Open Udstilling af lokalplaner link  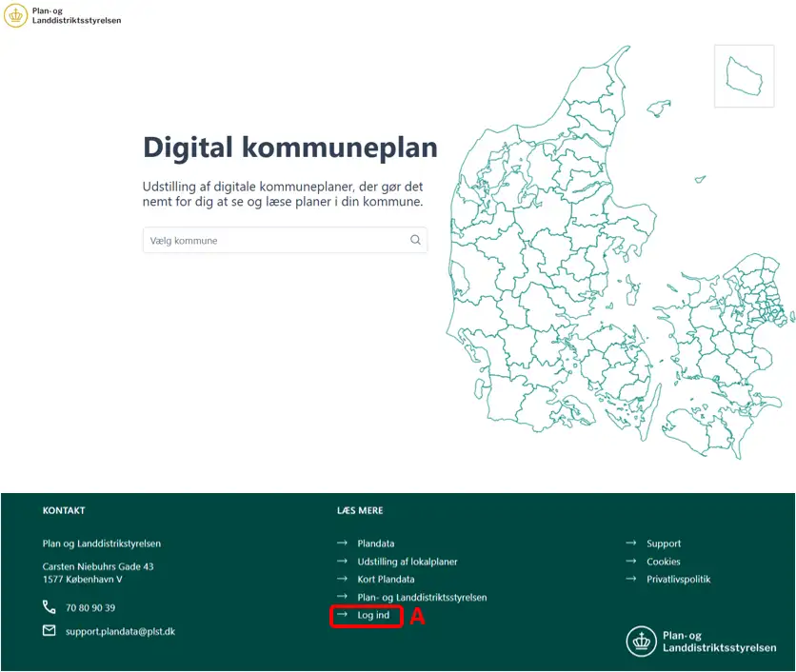pos(407,562)
